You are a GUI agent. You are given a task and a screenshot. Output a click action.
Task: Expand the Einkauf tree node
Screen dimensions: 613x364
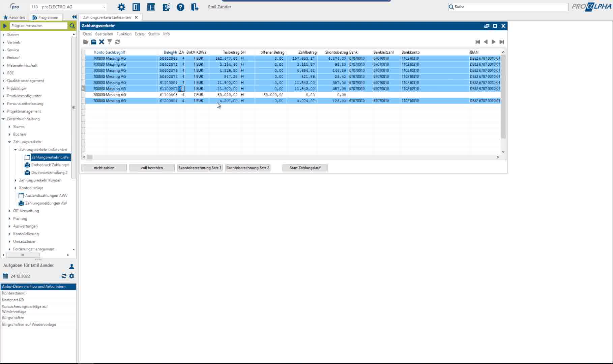coord(3,58)
